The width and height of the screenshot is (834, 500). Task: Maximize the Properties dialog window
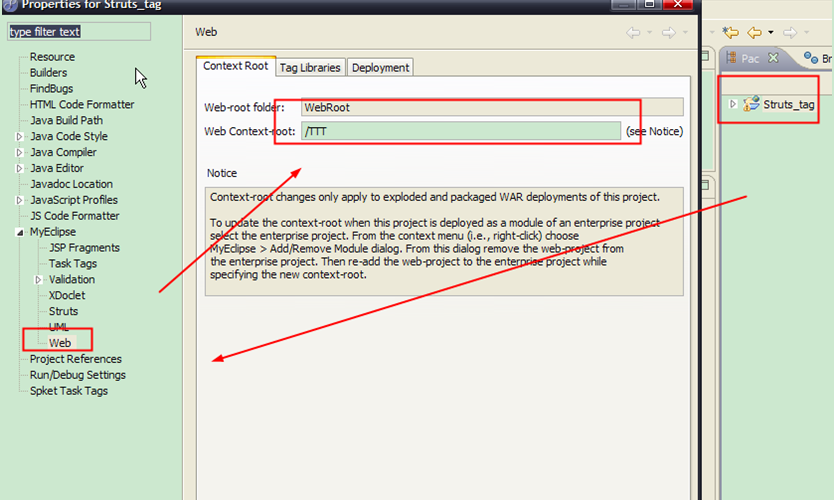[x=649, y=4]
